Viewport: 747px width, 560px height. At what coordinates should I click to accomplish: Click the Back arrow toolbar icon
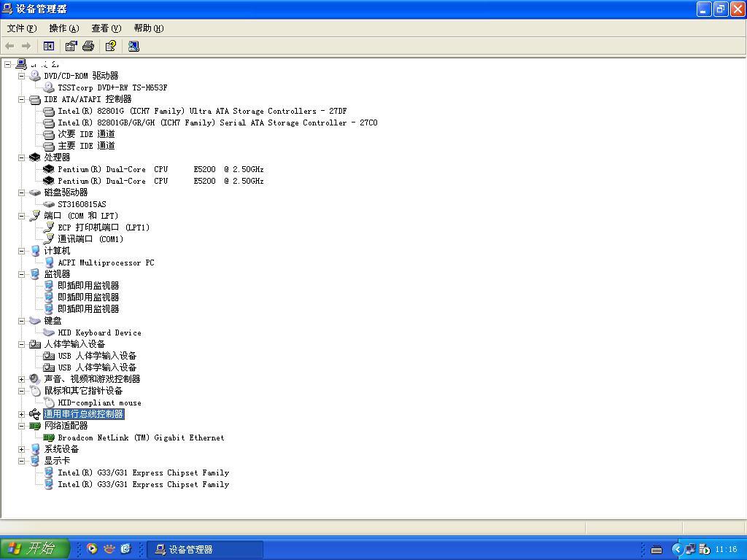click(x=9, y=46)
